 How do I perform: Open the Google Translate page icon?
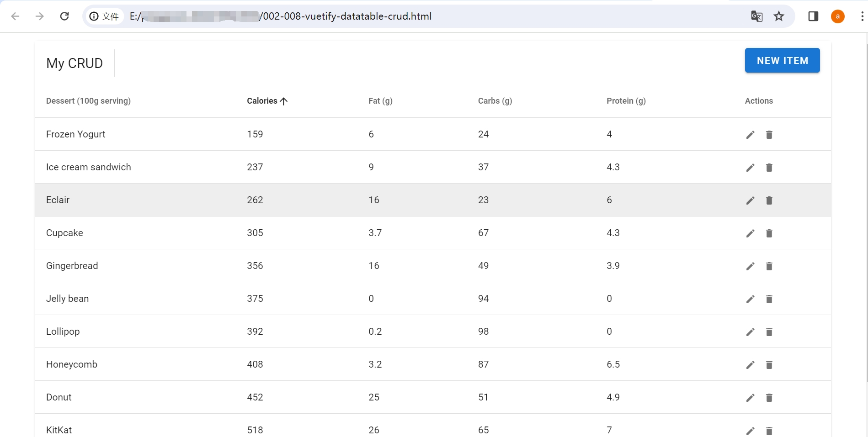point(757,16)
